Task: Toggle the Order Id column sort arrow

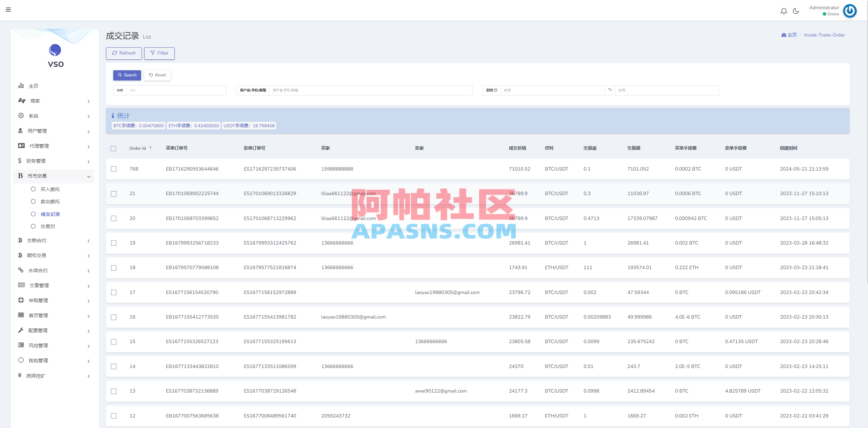Action: [x=151, y=148]
